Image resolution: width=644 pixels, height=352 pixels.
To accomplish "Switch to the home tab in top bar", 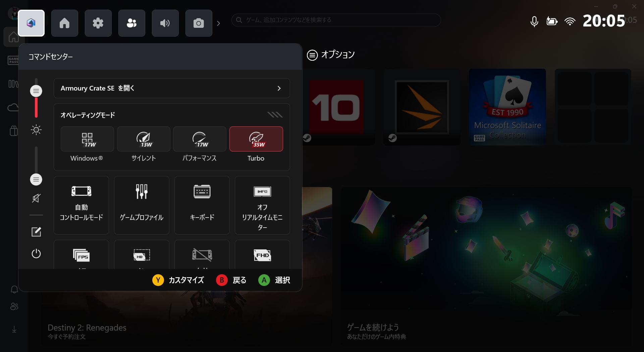I will point(64,23).
